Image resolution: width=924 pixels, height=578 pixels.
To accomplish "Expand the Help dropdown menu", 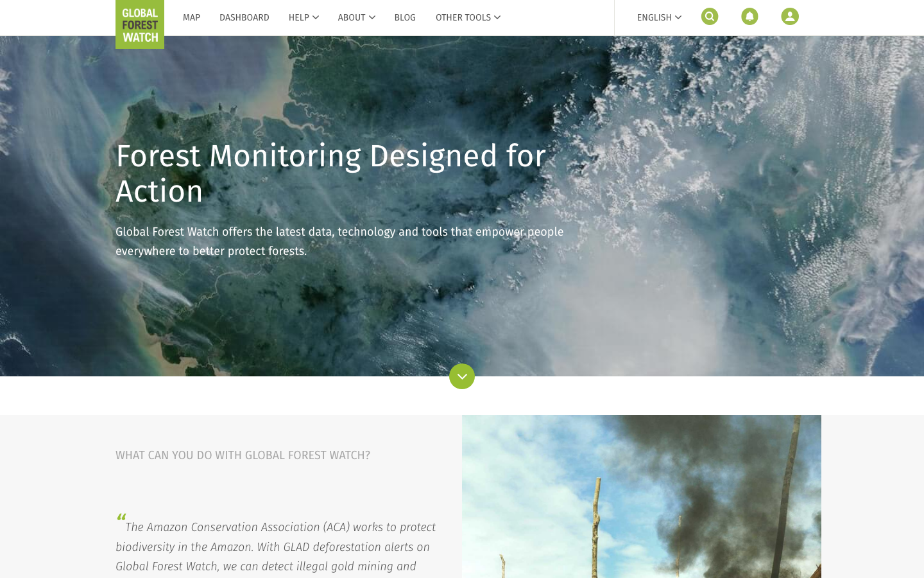I will click(x=304, y=17).
